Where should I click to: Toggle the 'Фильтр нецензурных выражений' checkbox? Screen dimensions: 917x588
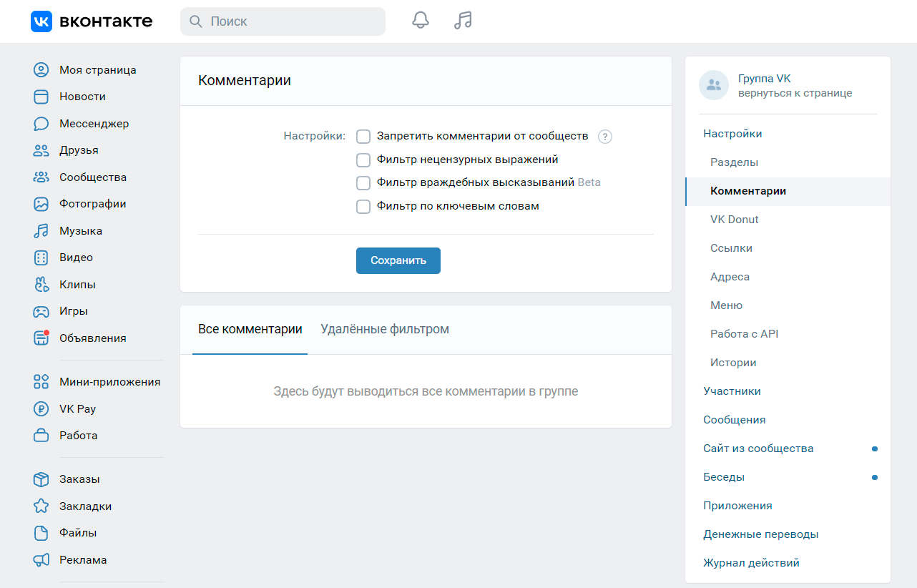[x=363, y=160]
